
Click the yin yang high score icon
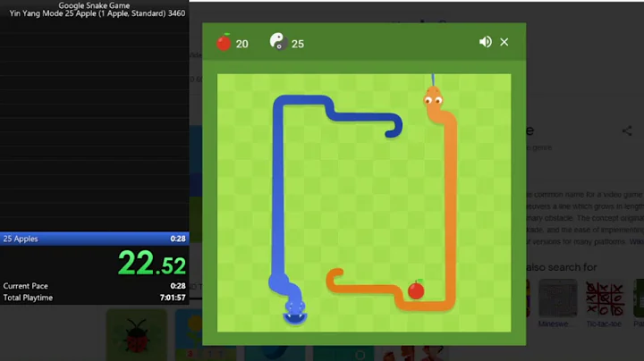[x=278, y=42]
